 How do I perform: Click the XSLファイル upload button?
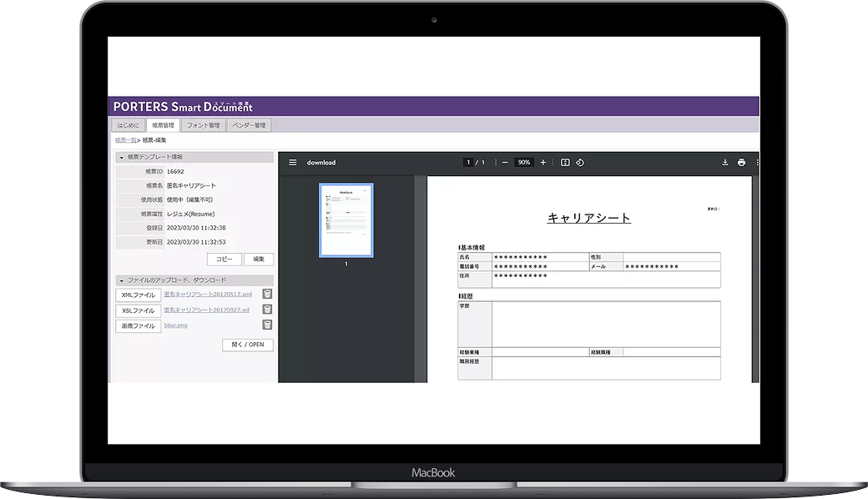(x=139, y=311)
